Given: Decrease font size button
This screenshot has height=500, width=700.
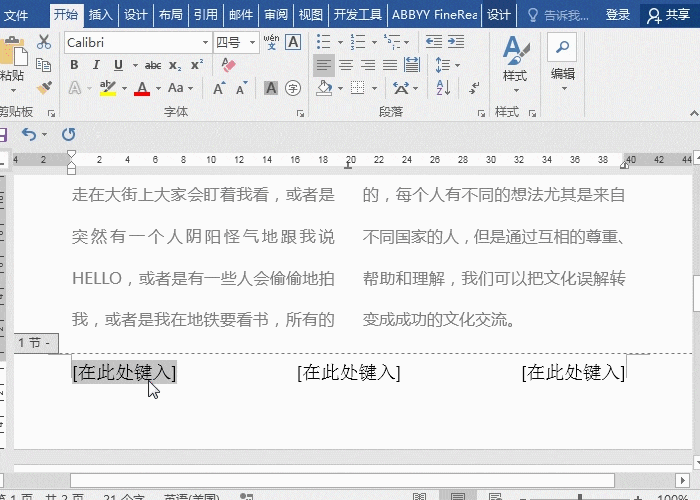Looking at the screenshot, I should [242, 88].
